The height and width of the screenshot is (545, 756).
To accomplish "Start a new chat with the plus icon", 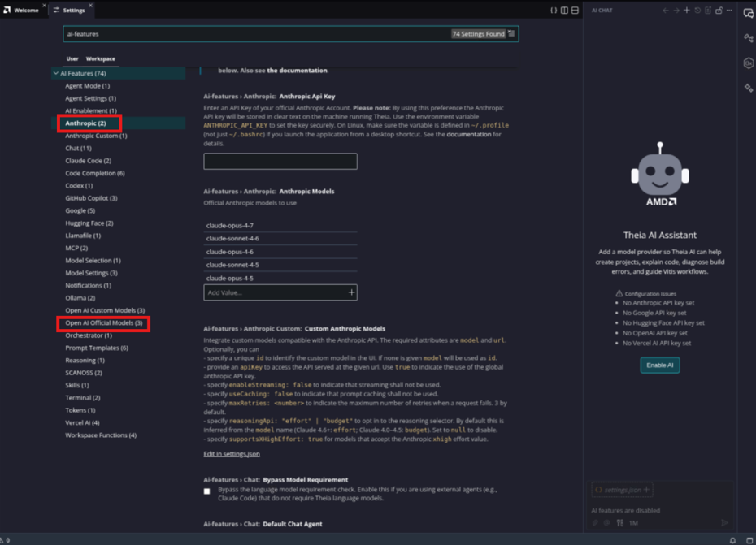I will [x=687, y=10].
